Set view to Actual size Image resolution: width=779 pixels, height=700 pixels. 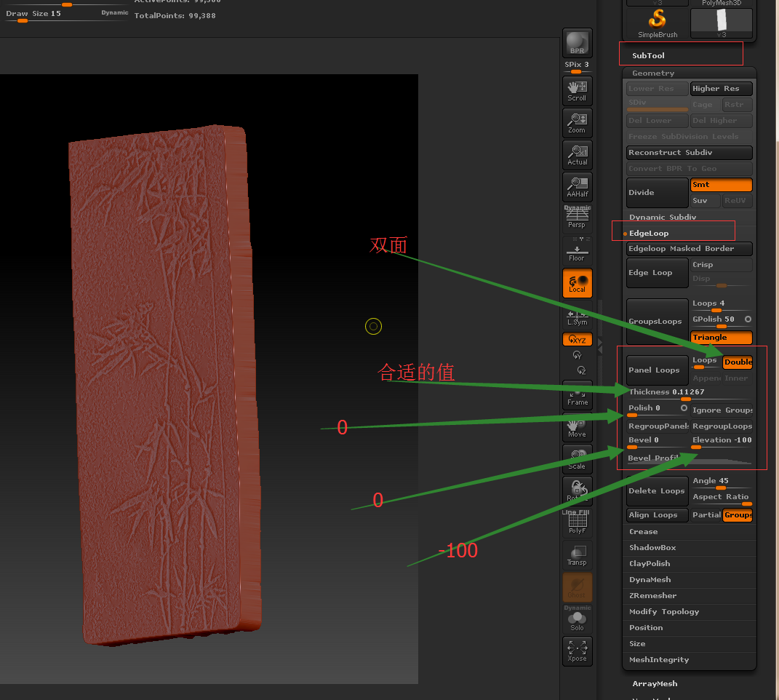577,155
